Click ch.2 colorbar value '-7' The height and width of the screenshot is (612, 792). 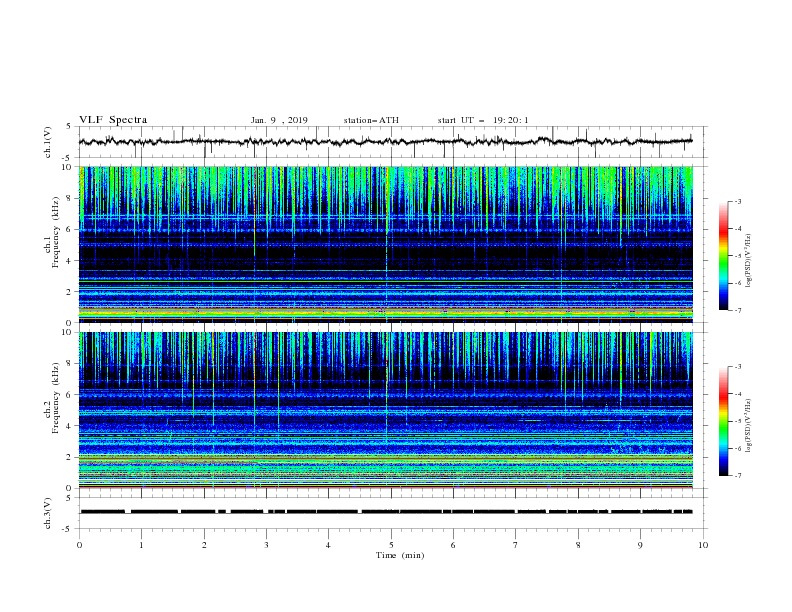[x=738, y=475]
